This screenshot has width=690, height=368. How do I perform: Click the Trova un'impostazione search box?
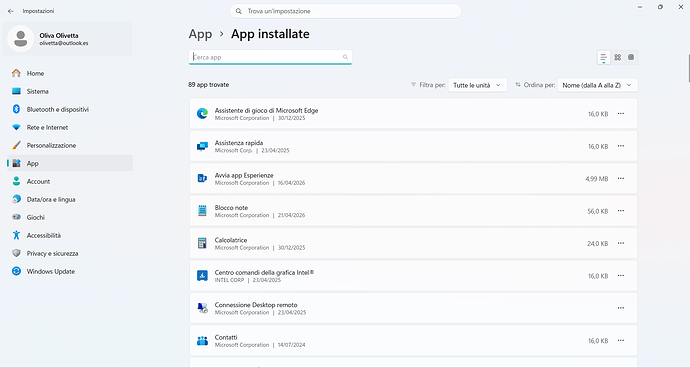click(345, 11)
